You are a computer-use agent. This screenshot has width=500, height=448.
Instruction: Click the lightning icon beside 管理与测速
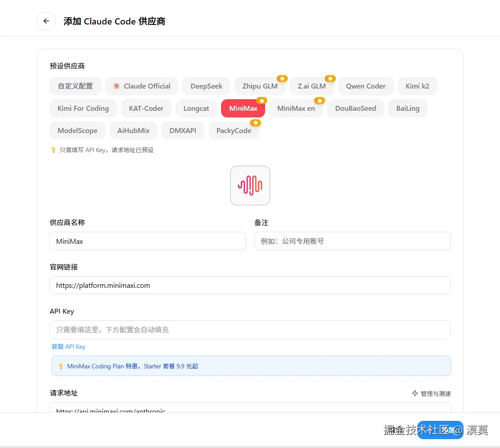(415, 393)
